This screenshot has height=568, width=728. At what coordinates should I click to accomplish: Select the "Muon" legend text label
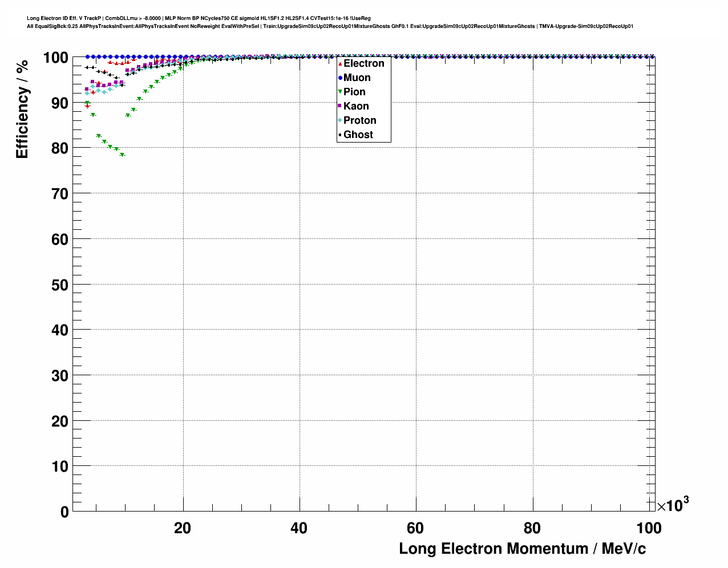click(x=357, y=78)
